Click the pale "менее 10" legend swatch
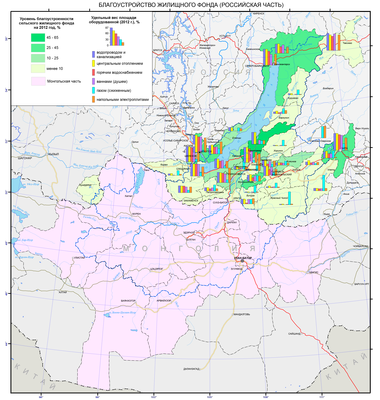Screen dimensions: 380x400 [38, 69]
